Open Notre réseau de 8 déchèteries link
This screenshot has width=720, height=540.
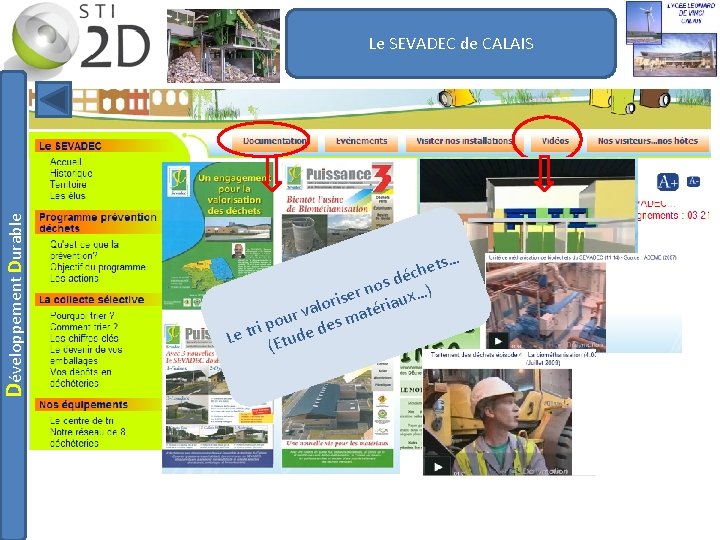[87, 438]
